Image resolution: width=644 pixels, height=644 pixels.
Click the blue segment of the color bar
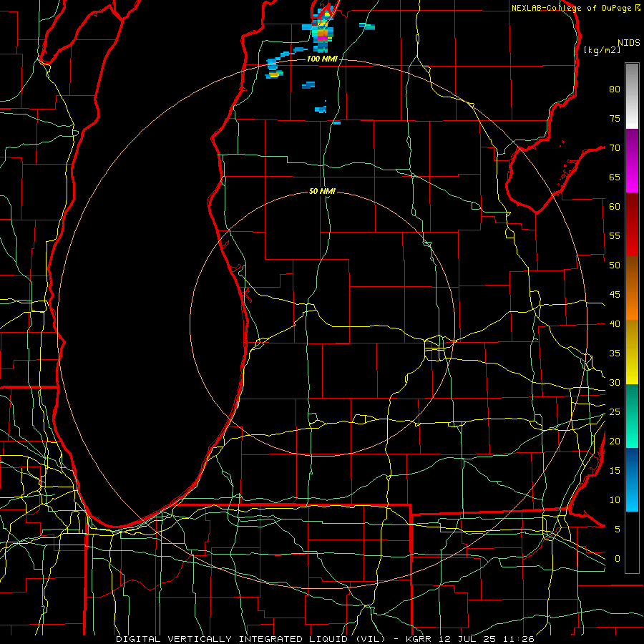point(632,479)
